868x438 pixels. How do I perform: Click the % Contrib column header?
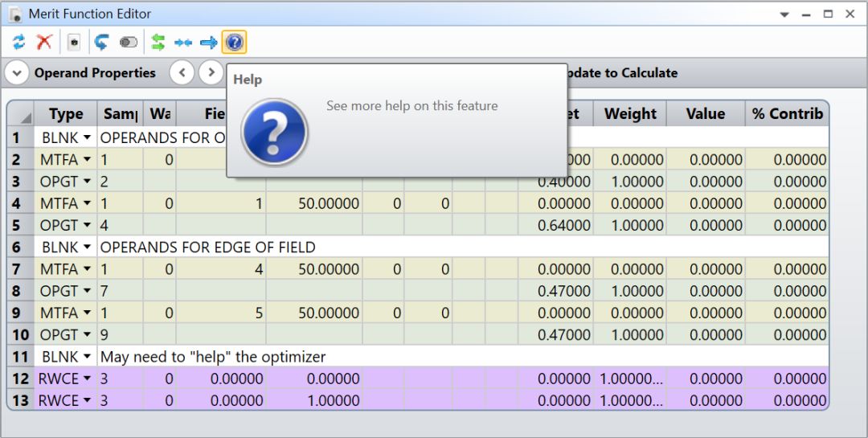[x=787, y=114]
